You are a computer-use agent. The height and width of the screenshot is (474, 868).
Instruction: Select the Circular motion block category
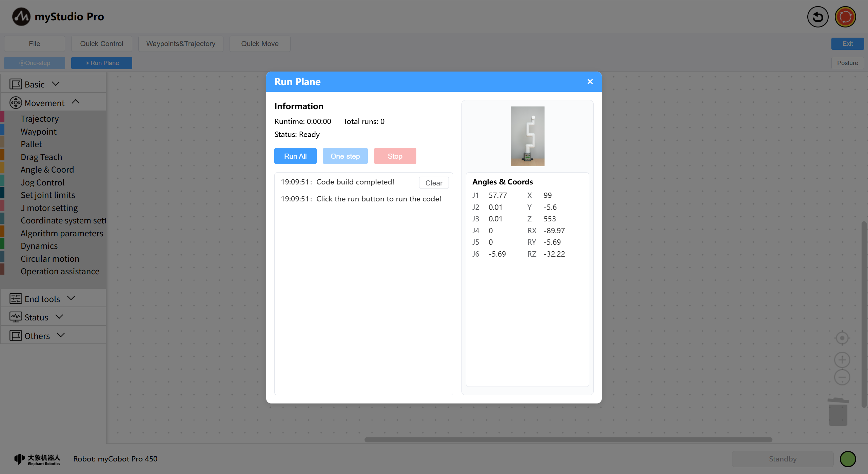(50, 259)
